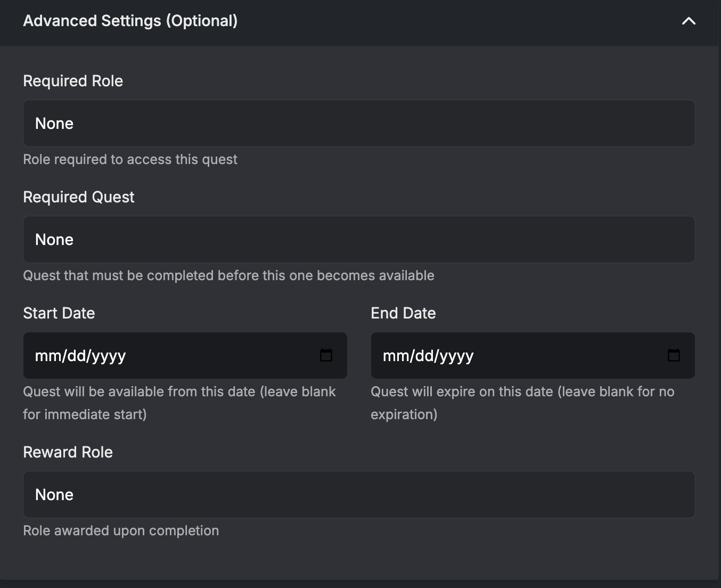Click the Required Quest field label
Viewport: 721px width, 588px height.
79,197
